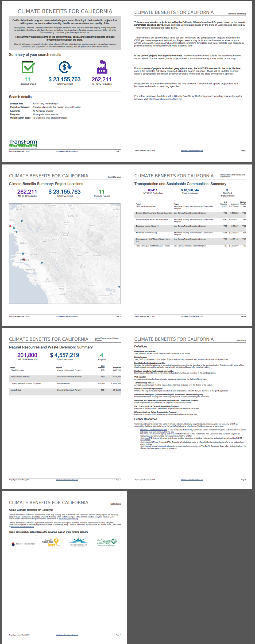The width and height of the screenshot is (255, 644).
Task: Open the climatebenefitsca.org link in page 2 body text
Action: [x=165, y=99]
